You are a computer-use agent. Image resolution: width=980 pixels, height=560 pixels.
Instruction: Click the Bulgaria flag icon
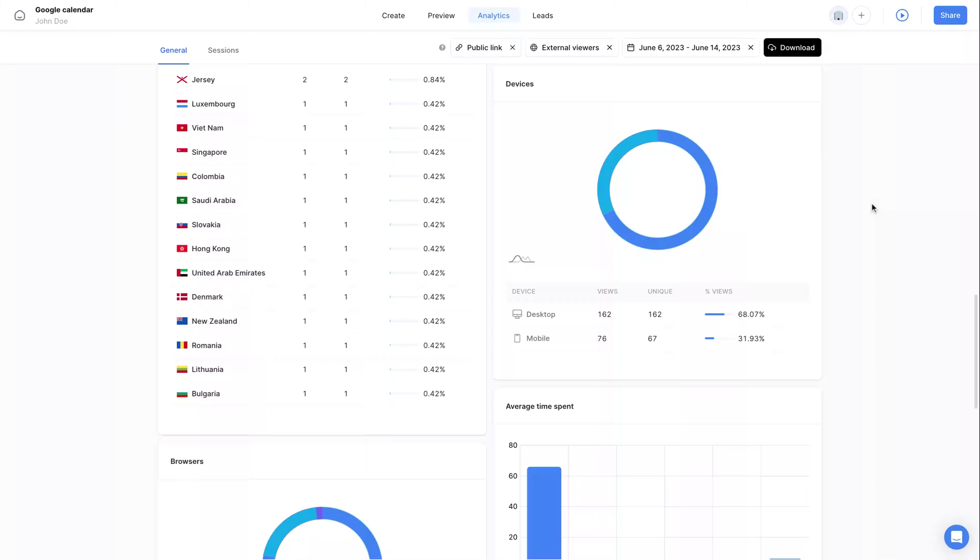click(x=182, y=394)
